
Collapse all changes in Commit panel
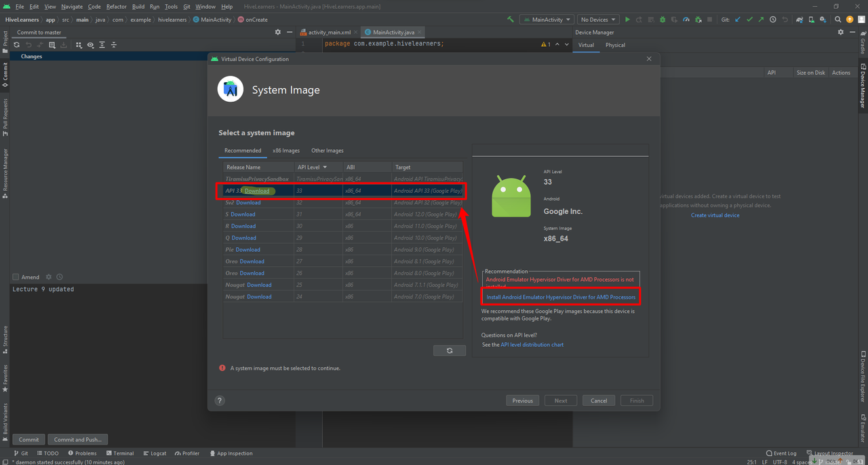(114, 45)
